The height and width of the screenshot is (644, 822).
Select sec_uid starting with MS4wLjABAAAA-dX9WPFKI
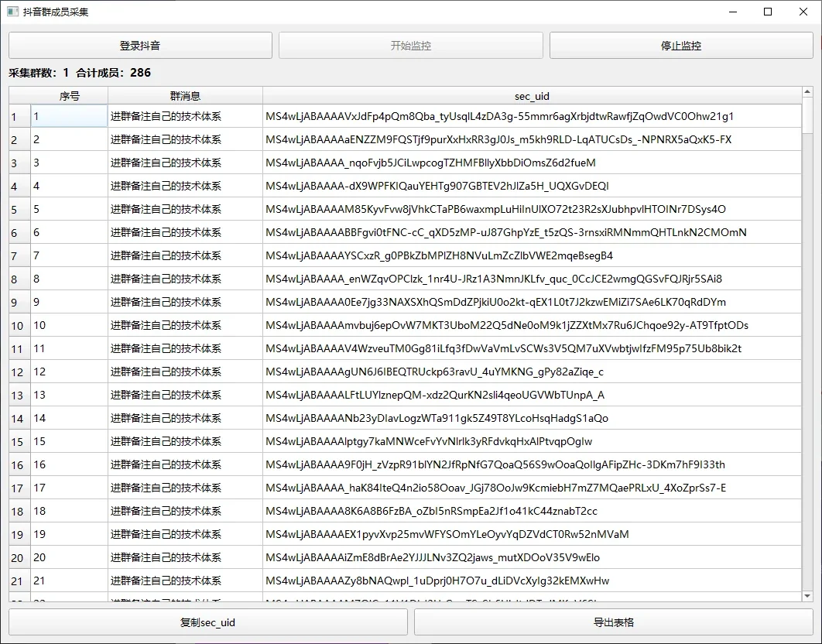point(532,187)
